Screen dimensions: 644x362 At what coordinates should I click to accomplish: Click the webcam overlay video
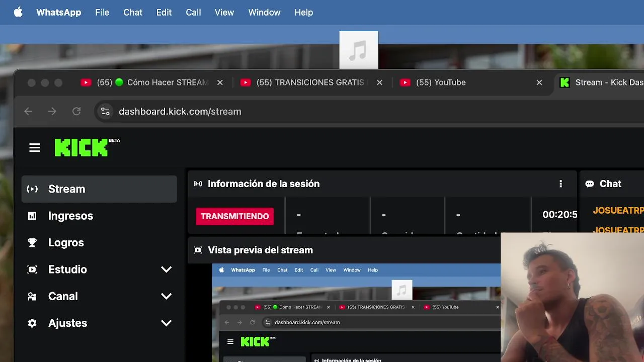pyautogui.click(x=573, y=297)
